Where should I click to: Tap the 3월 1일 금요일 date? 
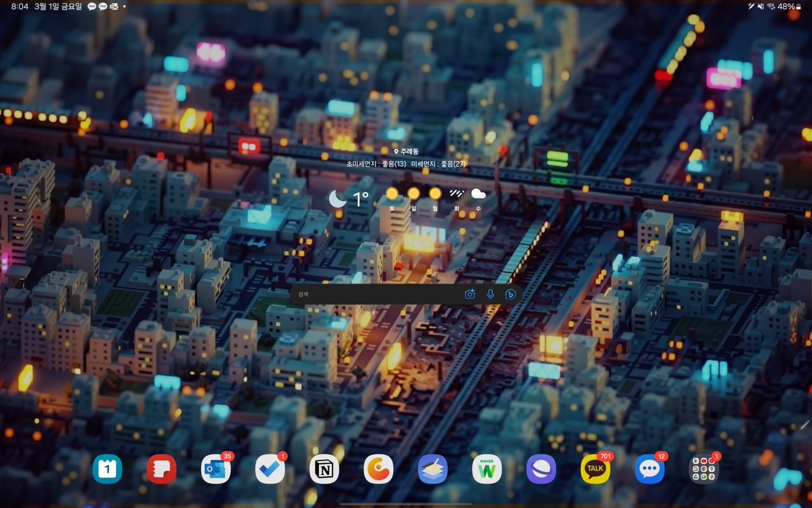[58, 6]
